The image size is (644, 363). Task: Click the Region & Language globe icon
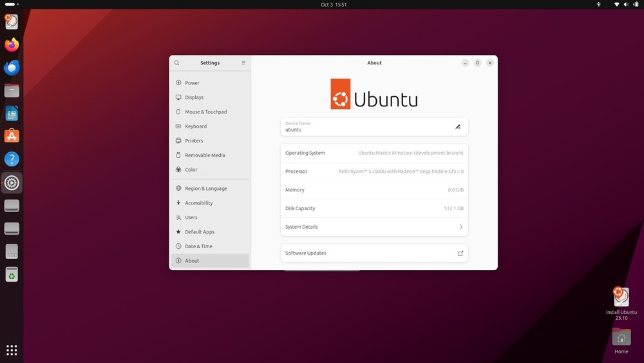coord(178,188)
